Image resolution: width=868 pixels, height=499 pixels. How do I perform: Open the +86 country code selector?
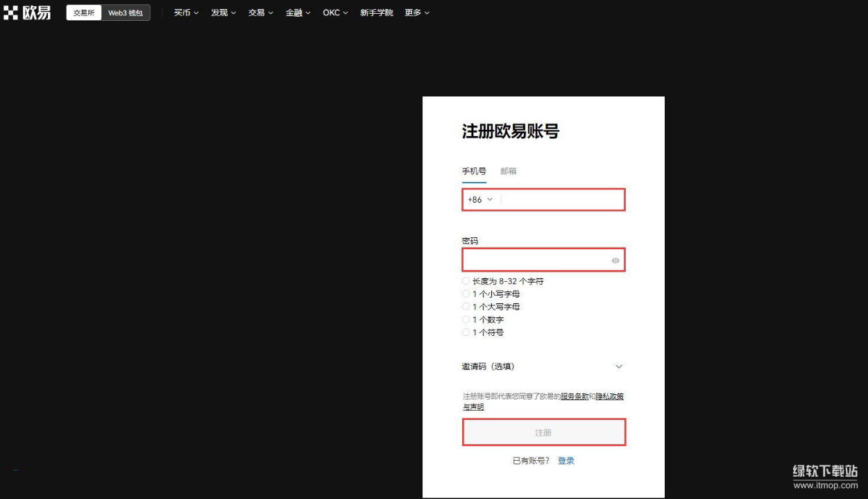[x=480, y=199]
